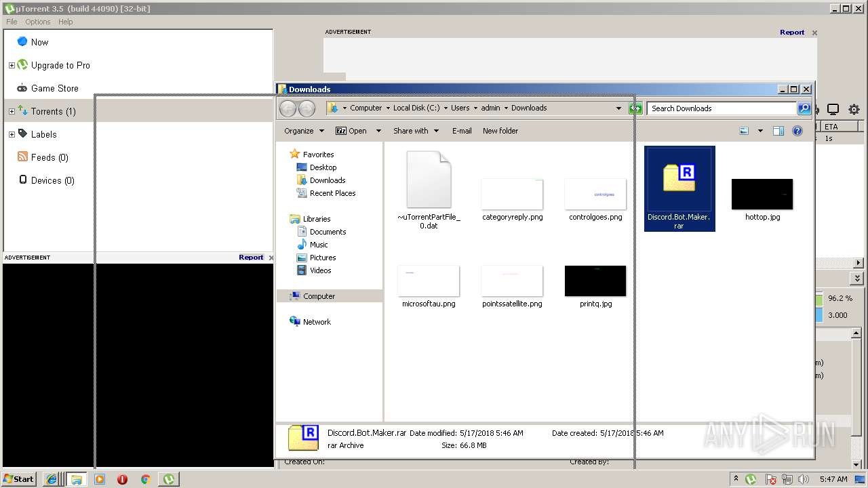Image resolution: width=868 pixels, height=488 pixels.
Task: Open the uTorrent Options menu
Action: click(x=38, y=22)
